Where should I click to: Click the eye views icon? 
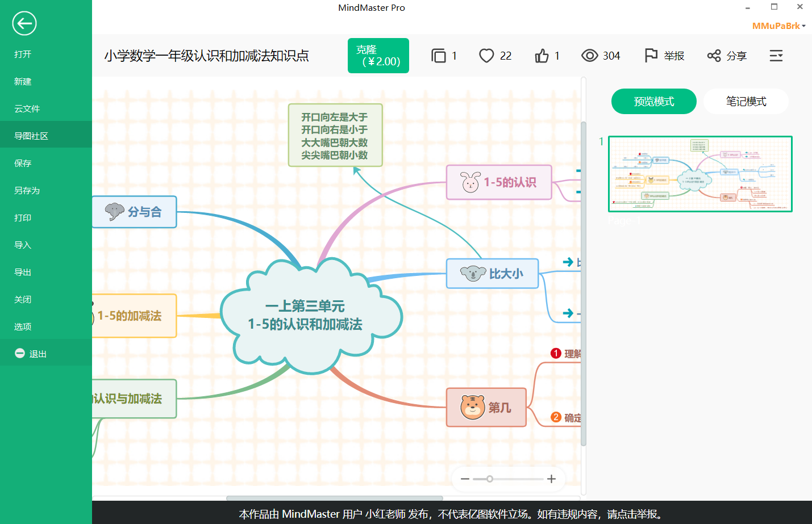coord(590,56)
